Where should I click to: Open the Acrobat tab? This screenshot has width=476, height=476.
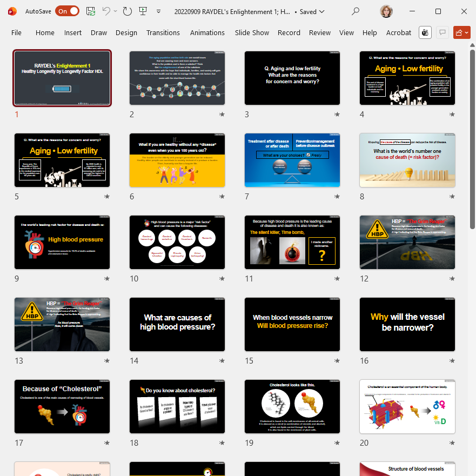click(x=399, y=32)
